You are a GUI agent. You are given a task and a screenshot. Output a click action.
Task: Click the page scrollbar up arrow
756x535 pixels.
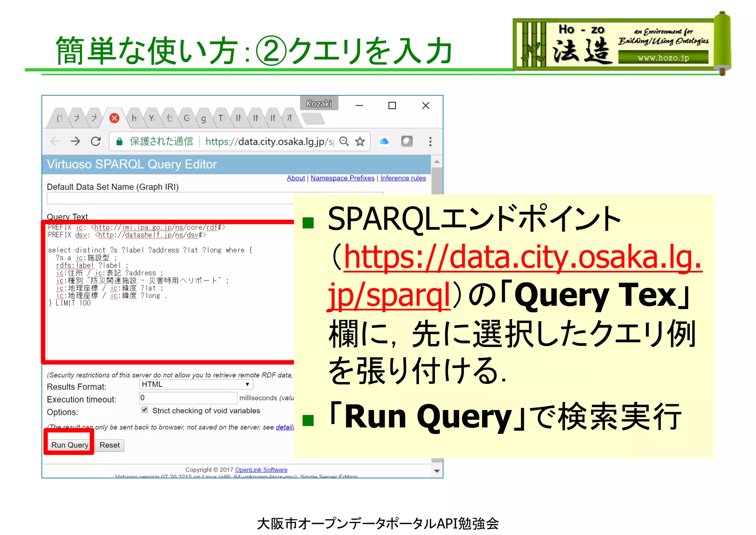[x=437, y=162]
